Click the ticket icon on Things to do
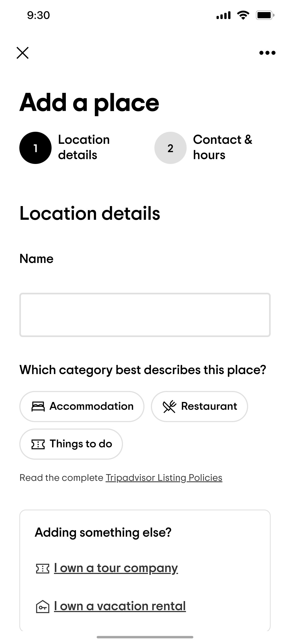This screenshot has height=644, width=290. coord(38,444)
